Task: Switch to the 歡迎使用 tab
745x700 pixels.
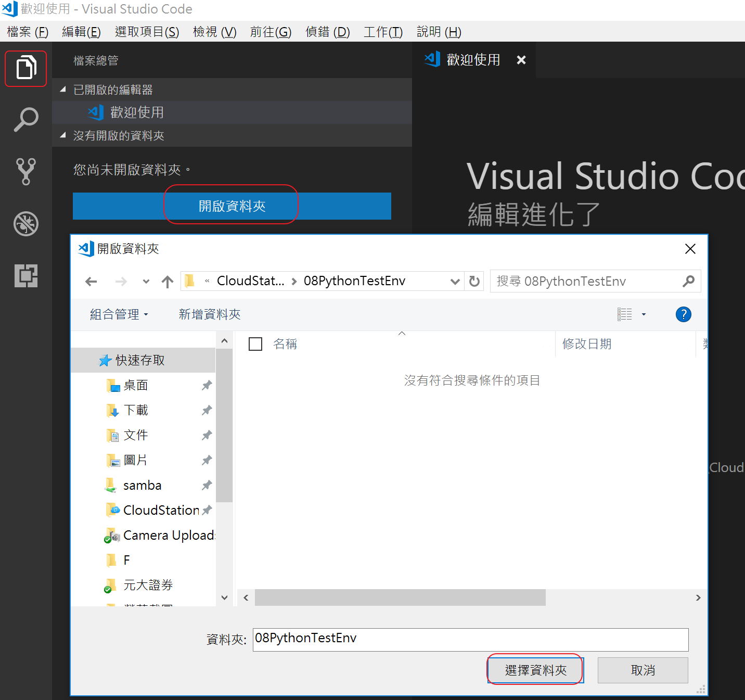Action: (x=473, y=59)
